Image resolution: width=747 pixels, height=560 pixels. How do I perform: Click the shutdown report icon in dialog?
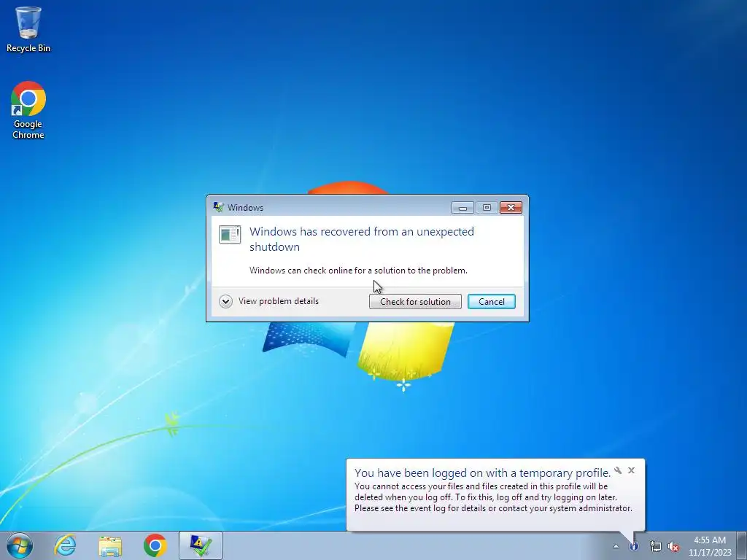[x=230, y=234]
